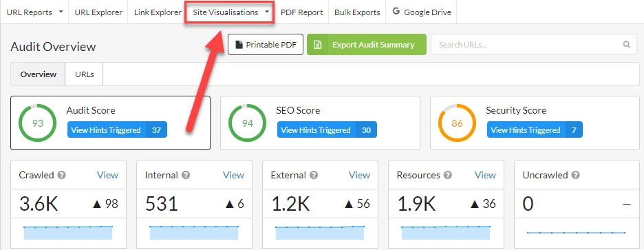Click the External trend sparkline chart
Image resolution: width=644 pixels, height=250 pixels.
320,233
